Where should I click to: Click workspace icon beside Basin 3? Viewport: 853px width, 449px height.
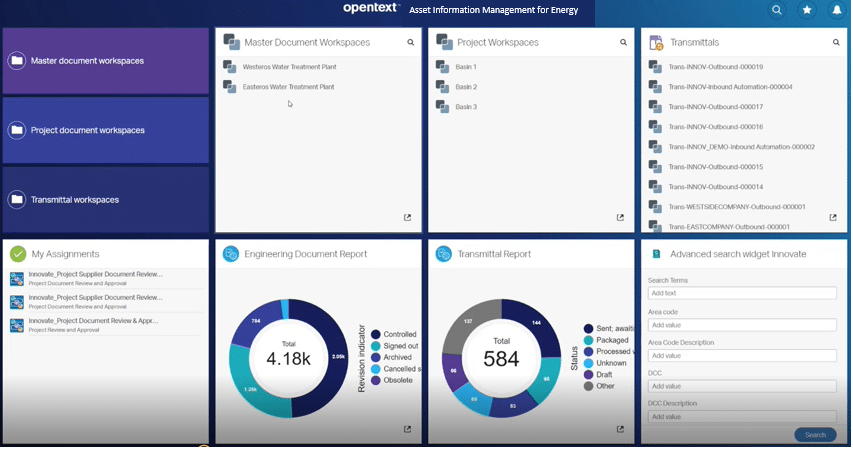[442, 107]
